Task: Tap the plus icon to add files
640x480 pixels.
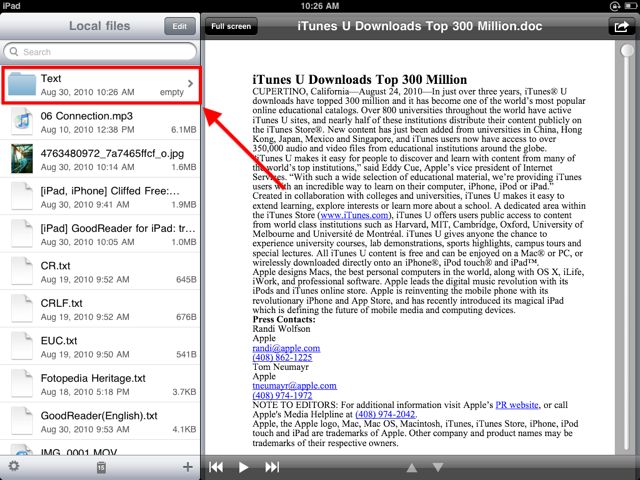Action: (x=187, y=467)
